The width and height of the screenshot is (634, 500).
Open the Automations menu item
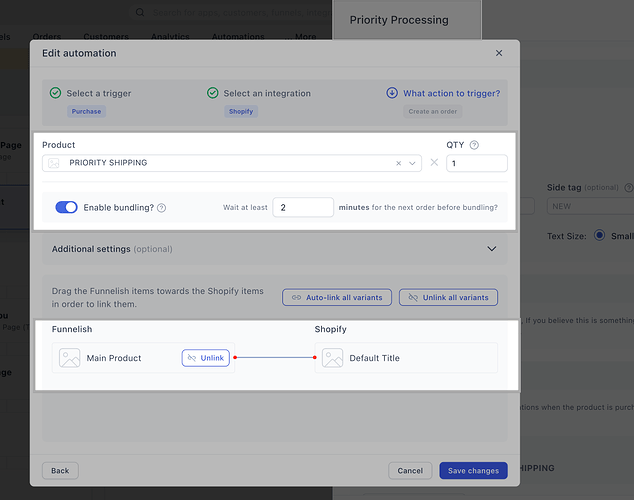click(238, 37)
